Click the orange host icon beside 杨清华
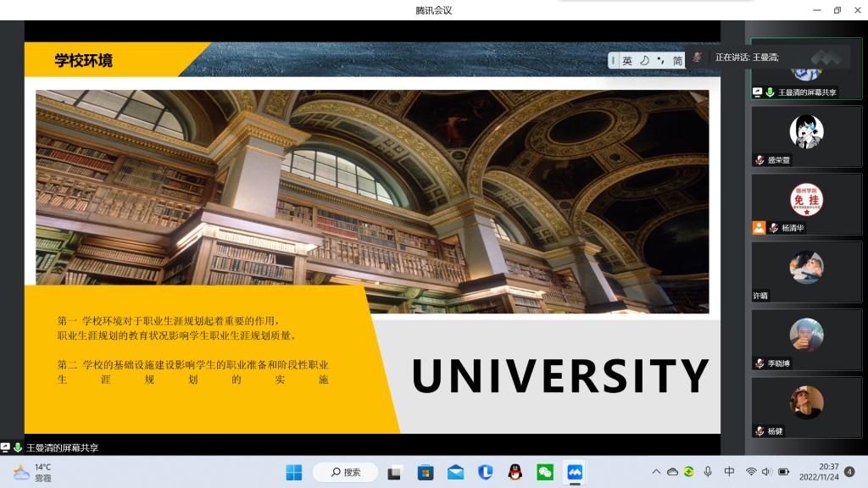Screen dimensions: 868x488 pyautogui.click(x=759, y=228)
